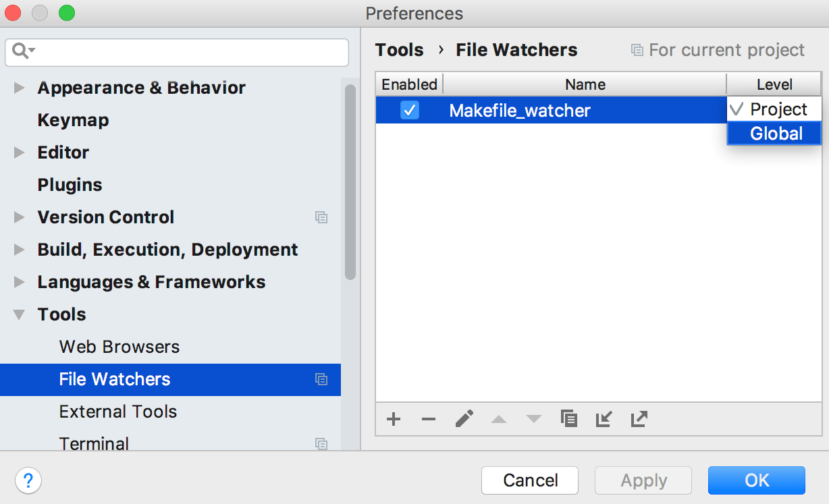Import file watchers from file

pos(604,419)
